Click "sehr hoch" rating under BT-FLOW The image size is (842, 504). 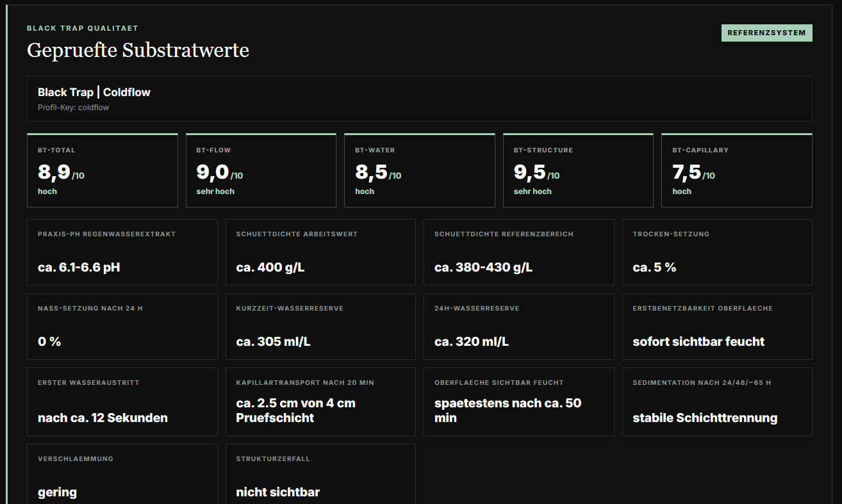215,191
